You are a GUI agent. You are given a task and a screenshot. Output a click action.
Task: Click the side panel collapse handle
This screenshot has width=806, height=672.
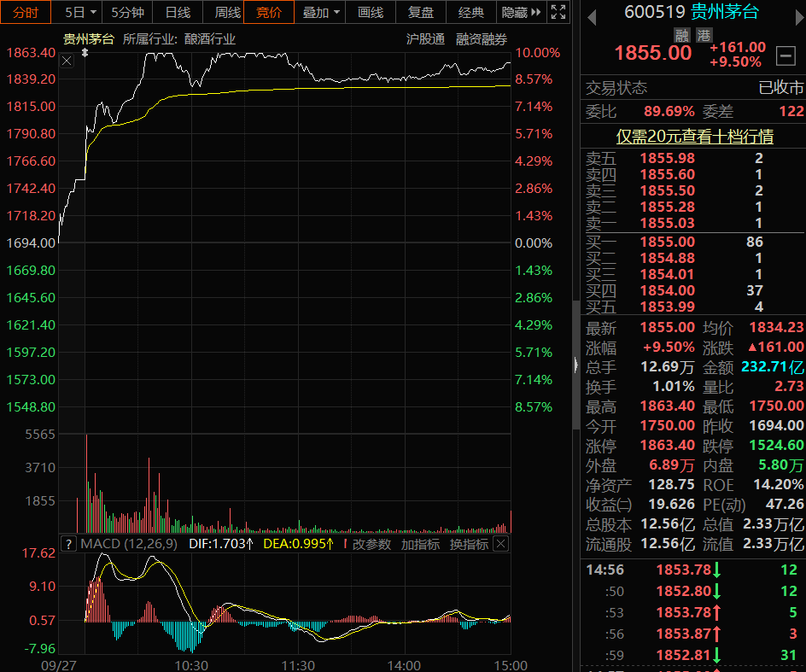(x=575, y=365)
